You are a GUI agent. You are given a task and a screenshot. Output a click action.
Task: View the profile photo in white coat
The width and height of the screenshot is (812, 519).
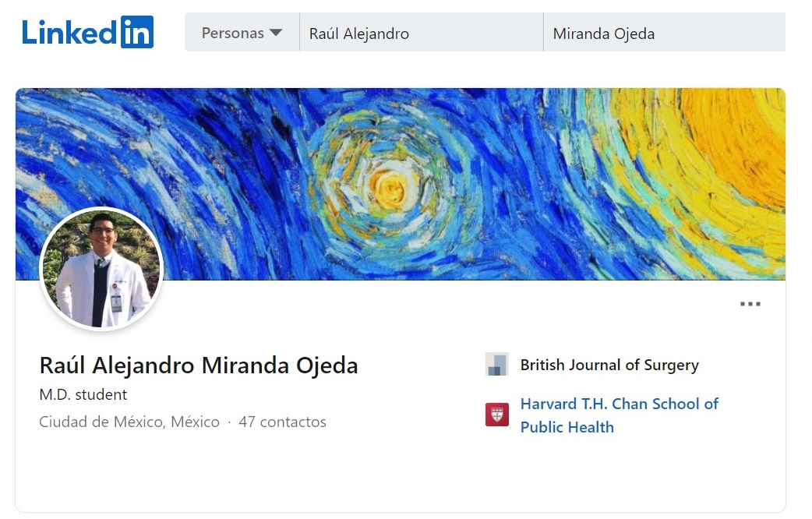(101, 268)
